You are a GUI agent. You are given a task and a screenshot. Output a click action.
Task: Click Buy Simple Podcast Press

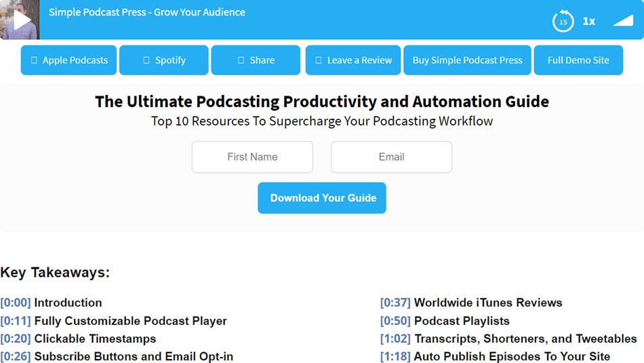[x=467, y=60]
